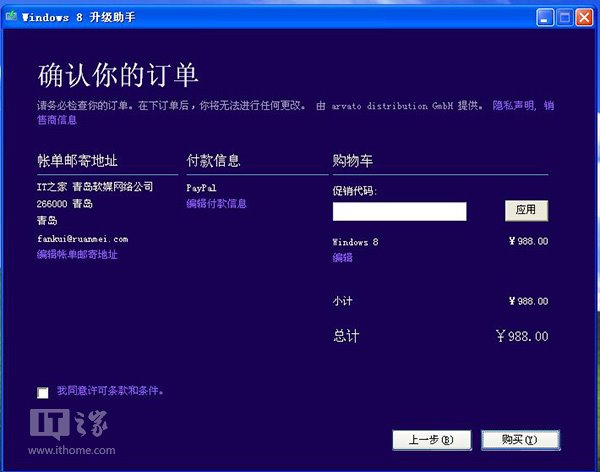
Task: Minimize the upgrade assistant window
Action: point(545,16)
